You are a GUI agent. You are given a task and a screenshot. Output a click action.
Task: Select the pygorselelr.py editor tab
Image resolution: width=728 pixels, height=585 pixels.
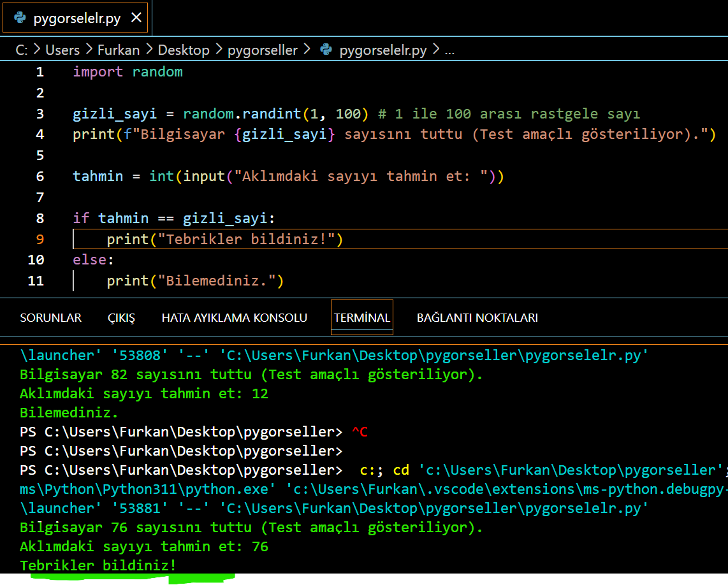pos(76,18)
